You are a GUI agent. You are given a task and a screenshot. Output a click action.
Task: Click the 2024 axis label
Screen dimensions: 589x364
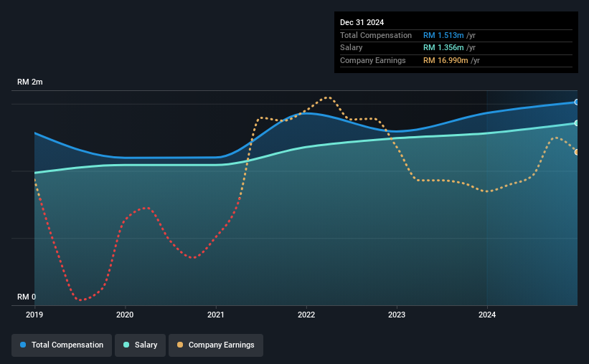(x=487, y=315)
